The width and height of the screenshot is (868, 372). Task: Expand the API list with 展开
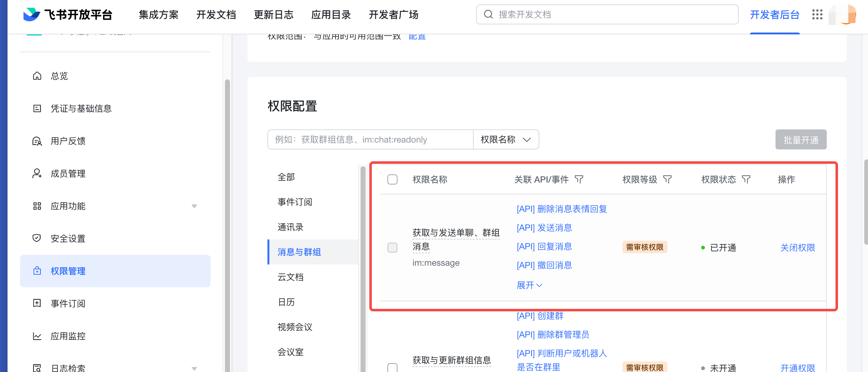[x=530, y=285]
